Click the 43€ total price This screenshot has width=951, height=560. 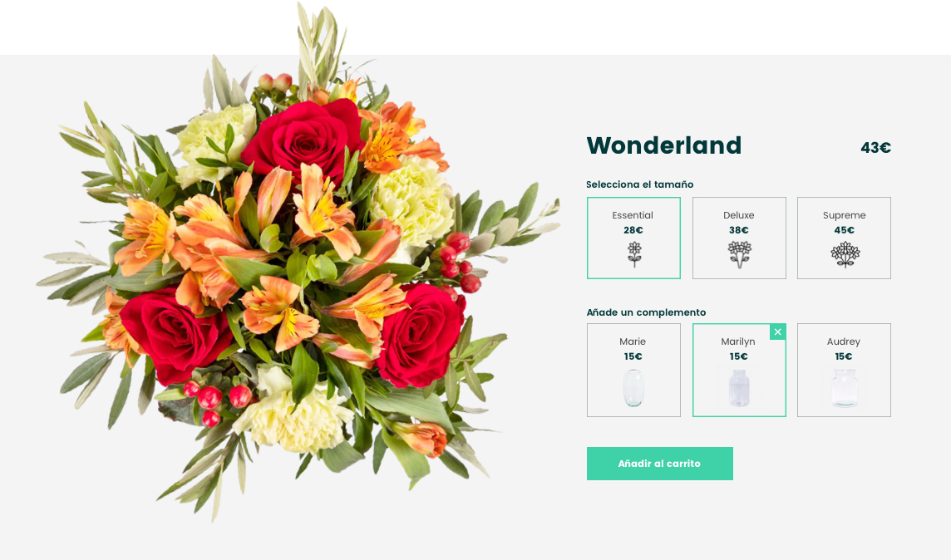pyautogui.click(x=876, y=147)
